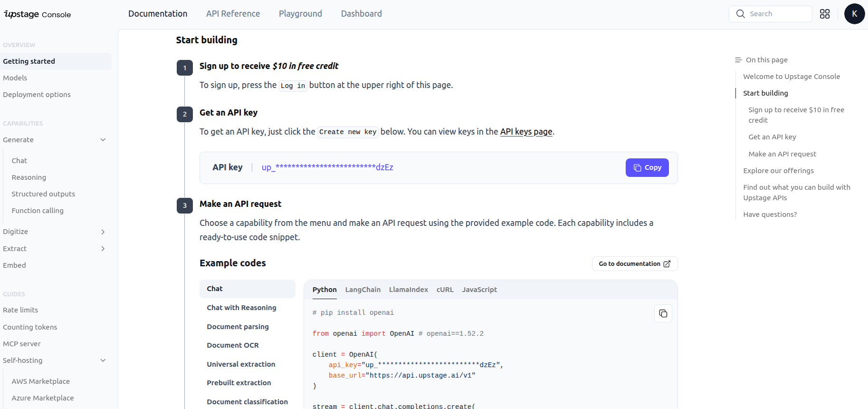Collapse the Self-hosting section chevron
Screen dimensions: 868x409
point(103,360)
